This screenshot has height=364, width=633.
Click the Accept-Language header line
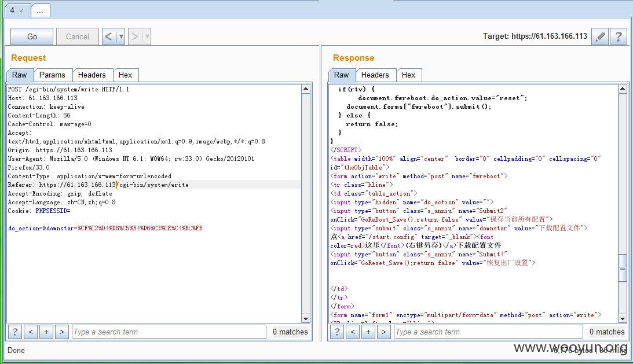[62, 202]
